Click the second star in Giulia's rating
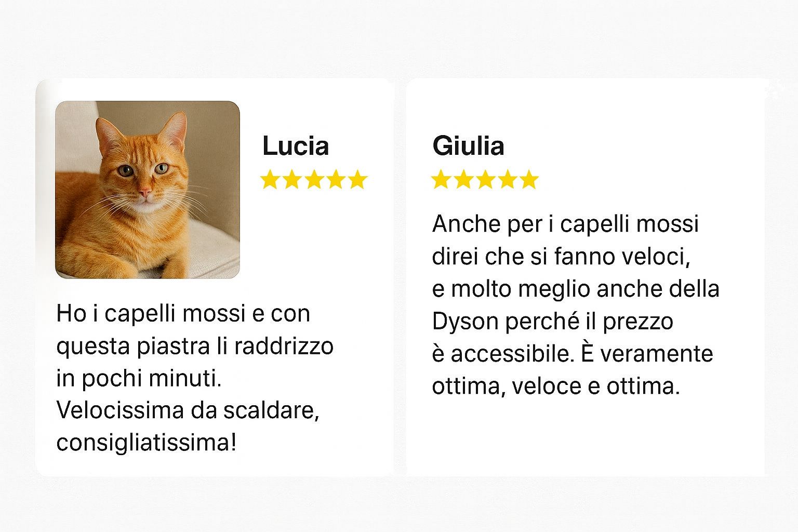Screen dimensions: 798x532 point(463,180)
